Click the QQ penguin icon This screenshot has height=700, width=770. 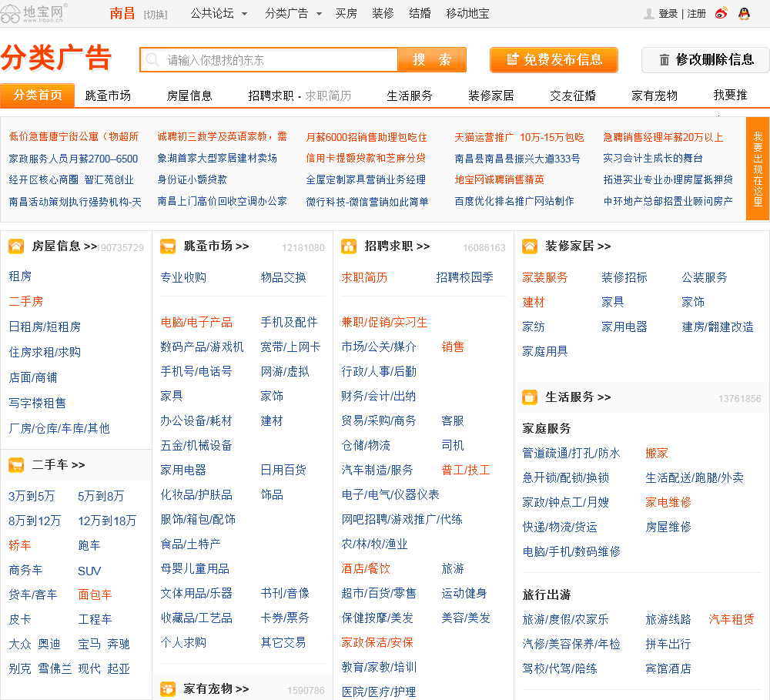click(x=744, y=13)
